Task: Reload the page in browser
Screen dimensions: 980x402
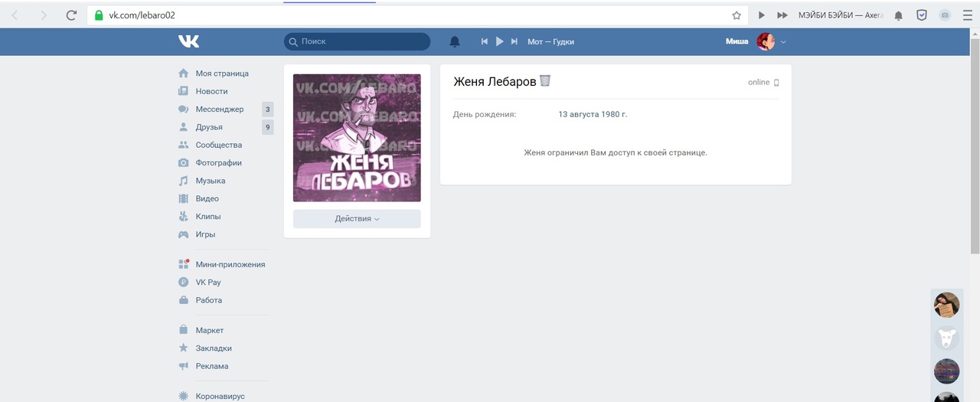Action: tap(71, 15)
